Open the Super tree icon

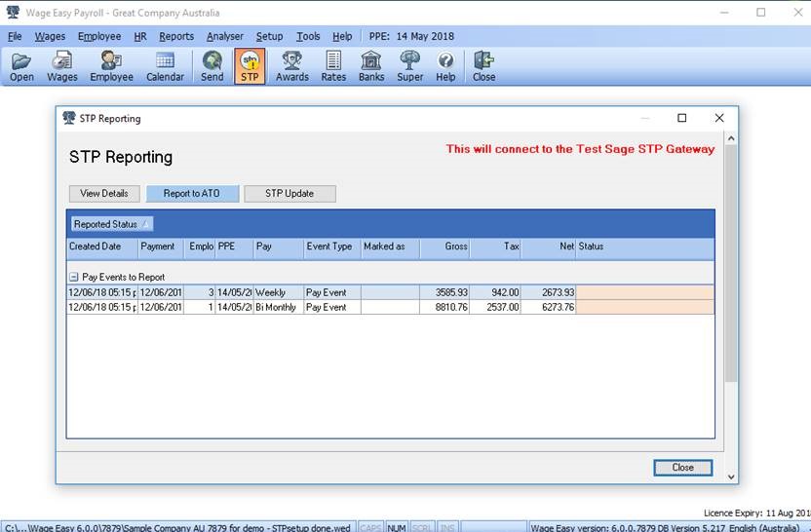[x=410, y=66]
